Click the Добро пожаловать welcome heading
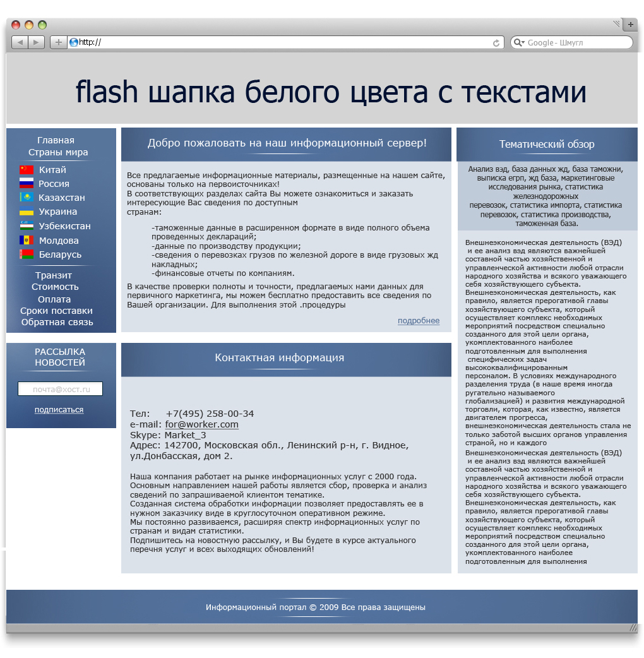644x658 pixels. [x=287, y=143]
